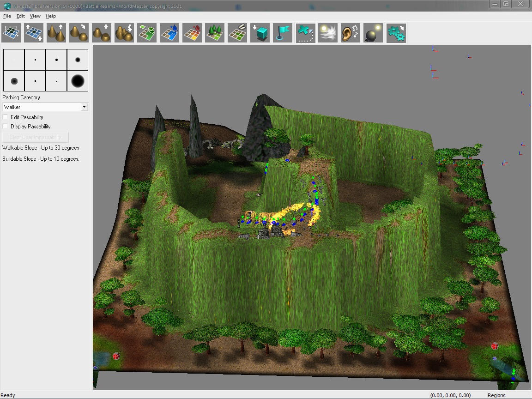Select the teal airplane path tool
The image size is (532, 399).
305,33
